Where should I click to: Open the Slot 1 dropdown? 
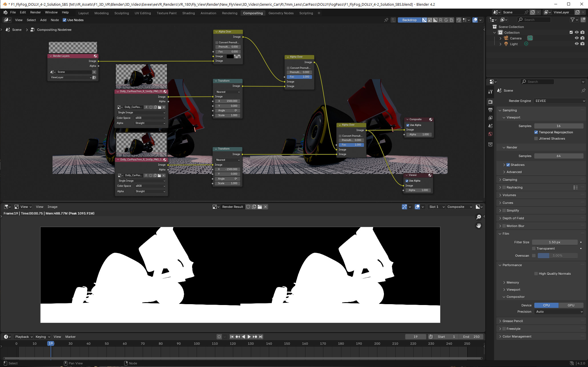click(436, 207)
